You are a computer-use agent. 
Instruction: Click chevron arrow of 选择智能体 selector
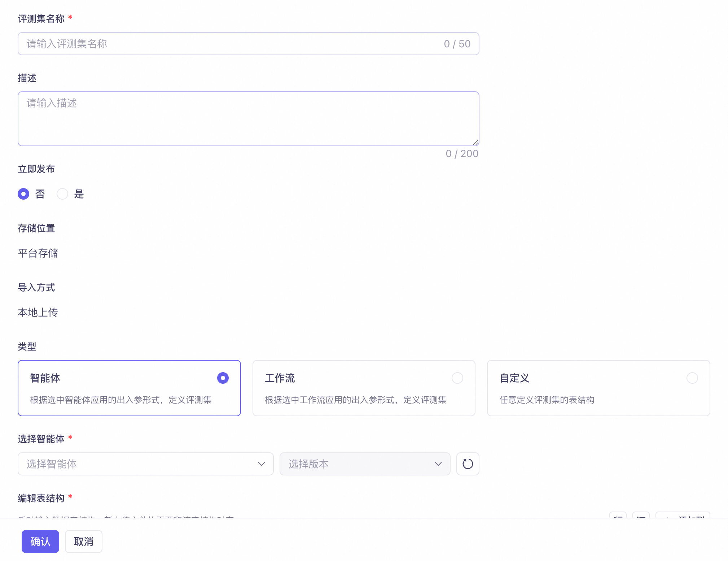[262, 464]
